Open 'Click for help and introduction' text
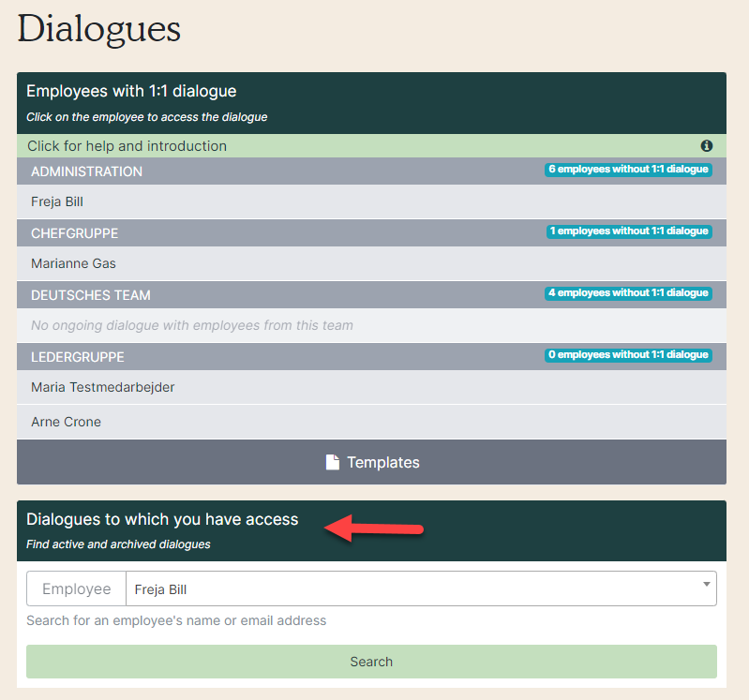 click(127, 146)
